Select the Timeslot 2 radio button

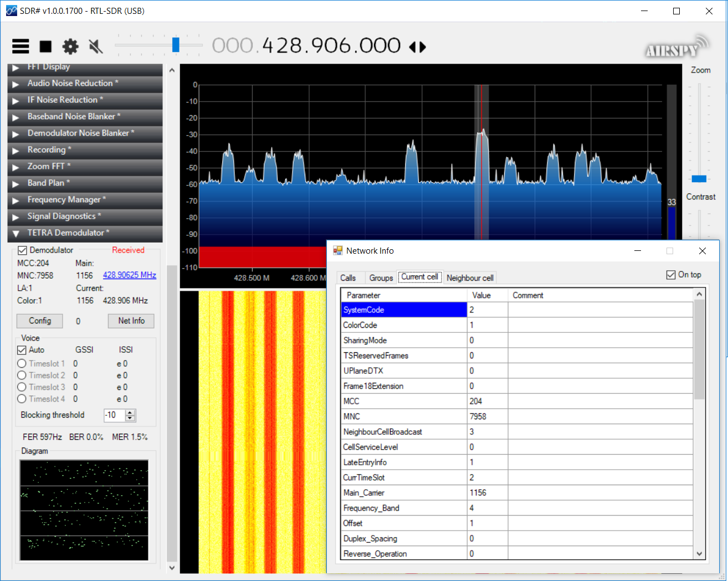click(x=22, y=376)
